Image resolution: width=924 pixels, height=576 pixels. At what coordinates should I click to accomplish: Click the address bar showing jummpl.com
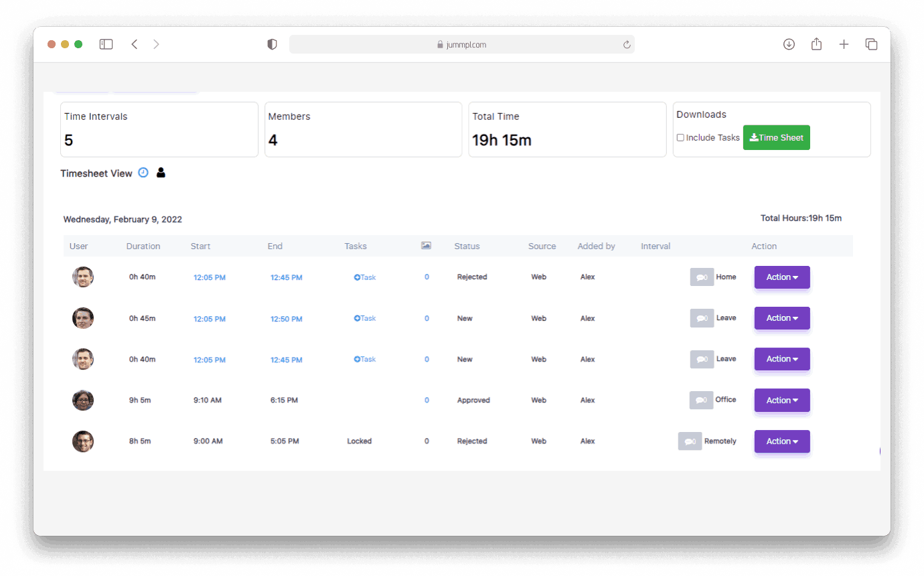(x=462, y=44)
